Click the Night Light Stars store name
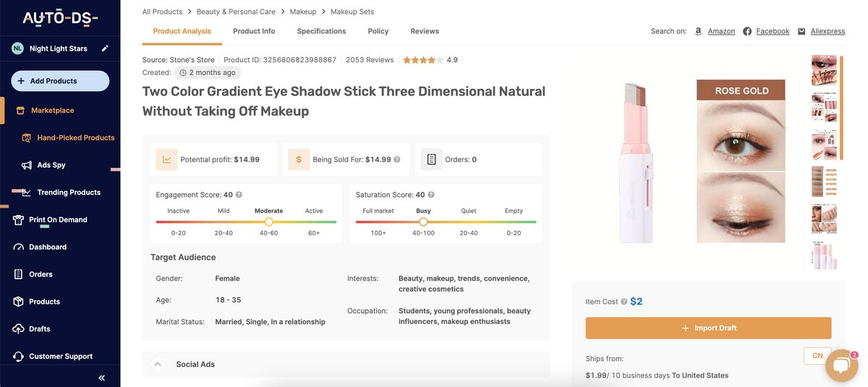This screenshot has height=387, width=868. tap(59, 48)
